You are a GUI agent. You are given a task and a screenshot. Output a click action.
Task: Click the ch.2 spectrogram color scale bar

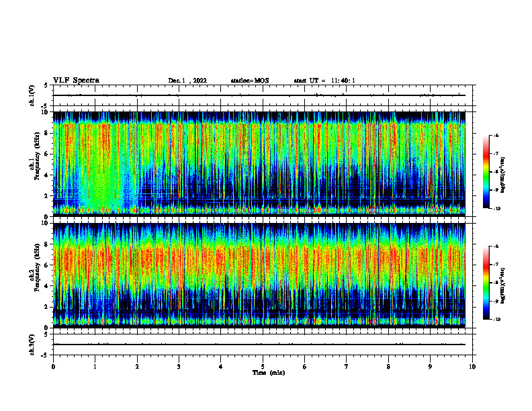tap(486, 283)
